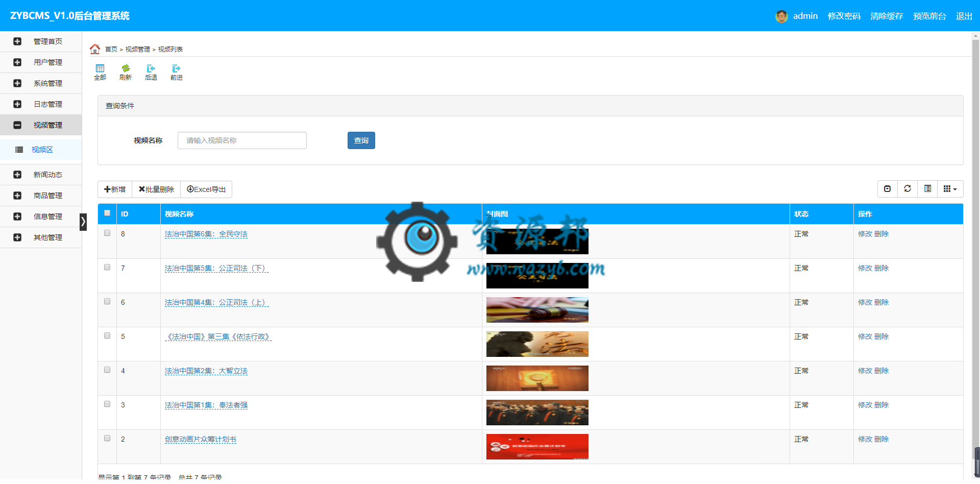Click 修改密码 in top bar
980x484 pixels.
844,16
